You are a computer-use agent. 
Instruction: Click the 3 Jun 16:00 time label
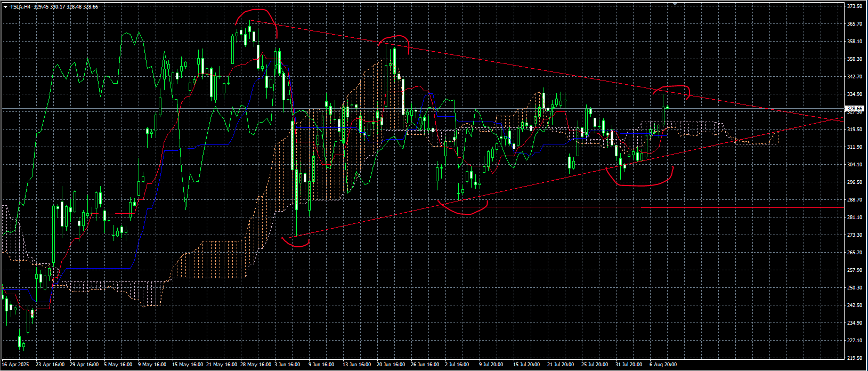click(288, 365)
